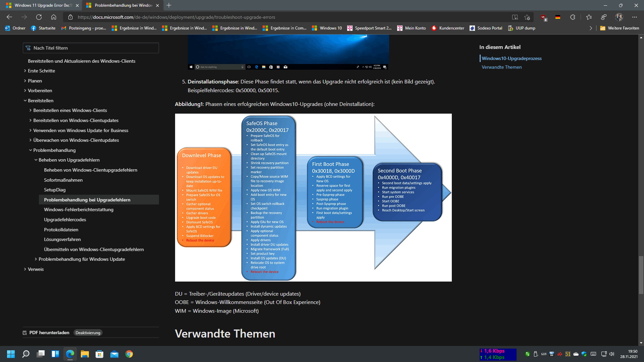Viewport: 644px width, 362px height.
Task: Open the browser home page icon
Action: (54, 17)
